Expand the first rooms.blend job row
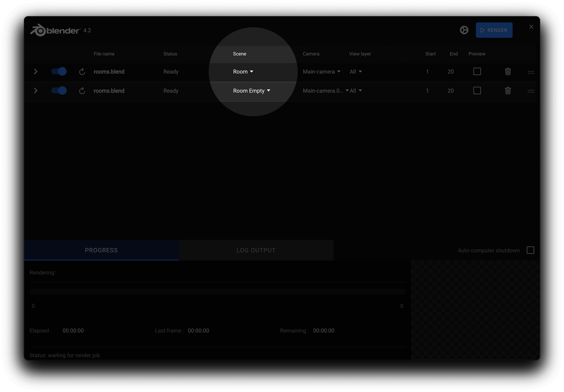The image size is (564, 392). (x=36, y=72)
